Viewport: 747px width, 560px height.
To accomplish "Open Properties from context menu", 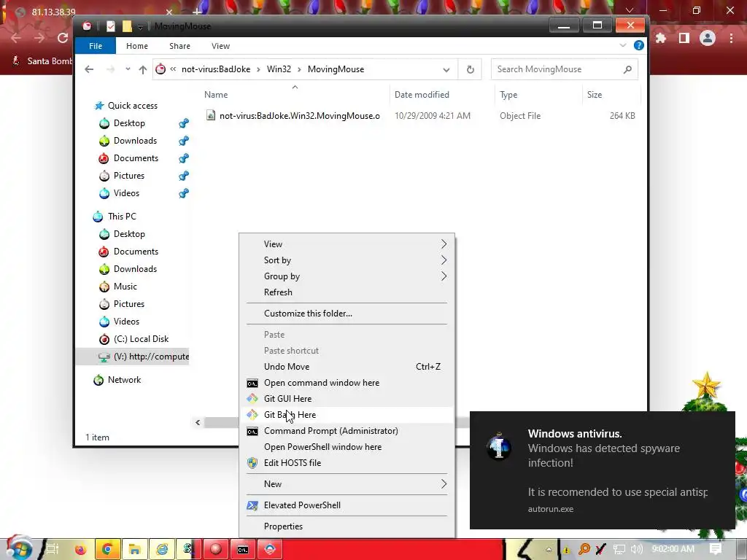I will (347, 526).
